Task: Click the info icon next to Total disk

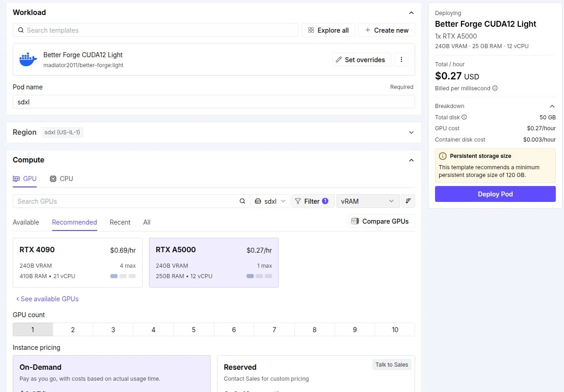Action: tap(464, 117)
